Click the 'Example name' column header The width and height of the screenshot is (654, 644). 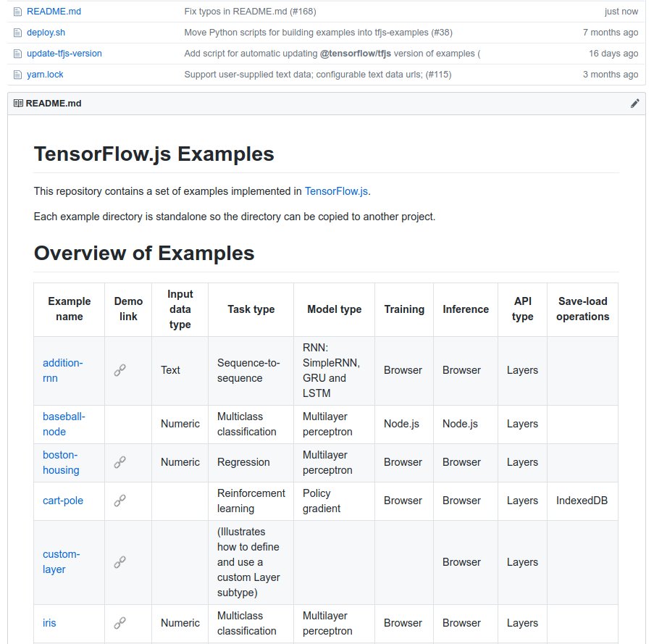[x=70, y=309]
